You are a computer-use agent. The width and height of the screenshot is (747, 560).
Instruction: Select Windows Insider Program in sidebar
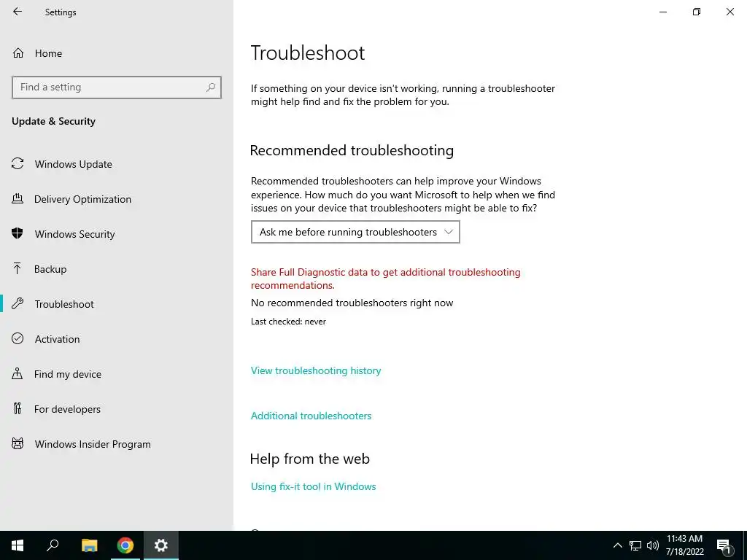point(93,444)
